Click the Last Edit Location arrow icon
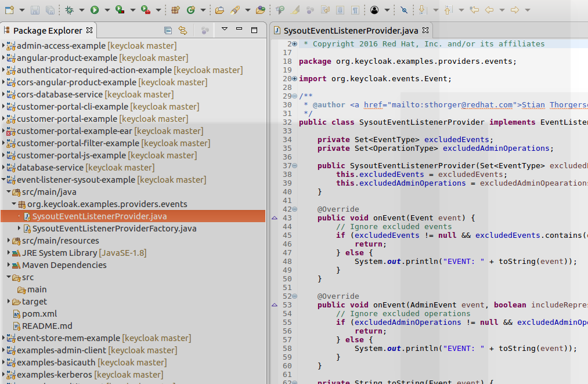 [474, 10]
